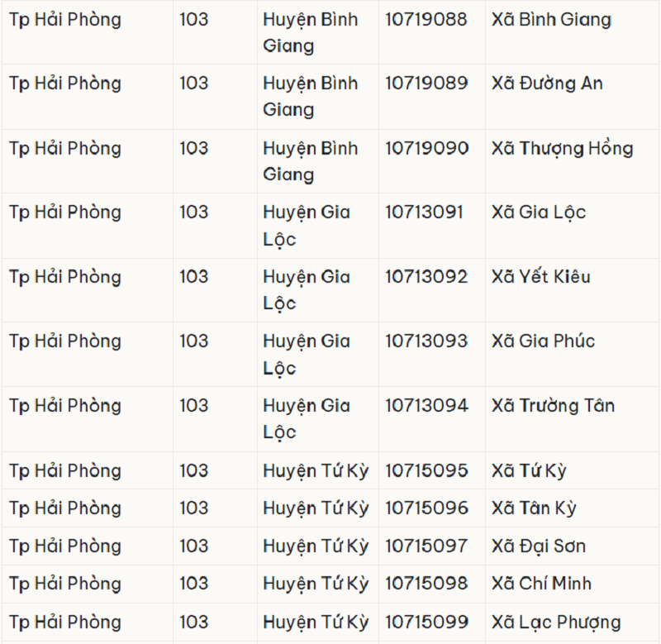Select the Xã Trường Tân cell

click(572, 419)
